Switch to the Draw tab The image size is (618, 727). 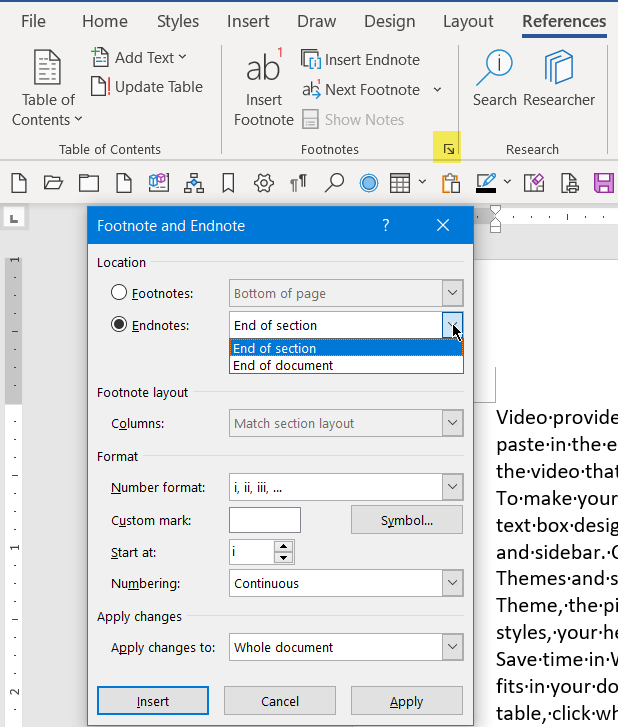tap(317, 21)
